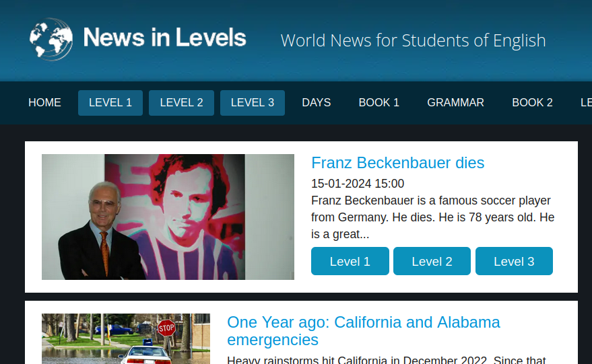Click the News in Levels globe logo

pyautogui.click(x=51, y=39)
